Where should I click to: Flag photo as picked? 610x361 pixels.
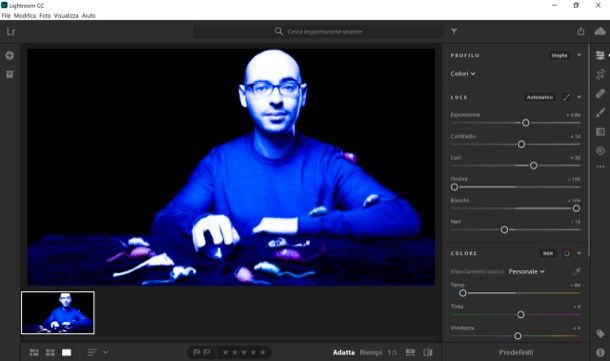(196, 352)
